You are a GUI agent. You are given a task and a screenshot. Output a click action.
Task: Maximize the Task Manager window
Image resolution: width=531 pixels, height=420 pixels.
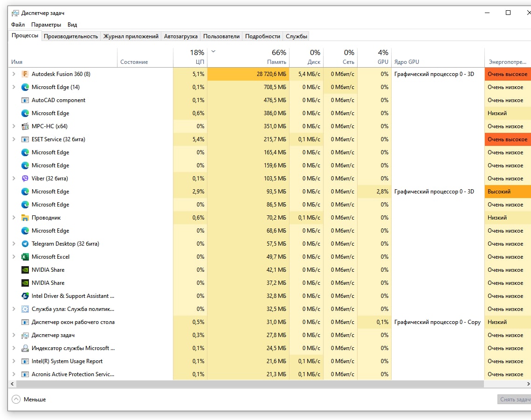click(x=508, y=13)
